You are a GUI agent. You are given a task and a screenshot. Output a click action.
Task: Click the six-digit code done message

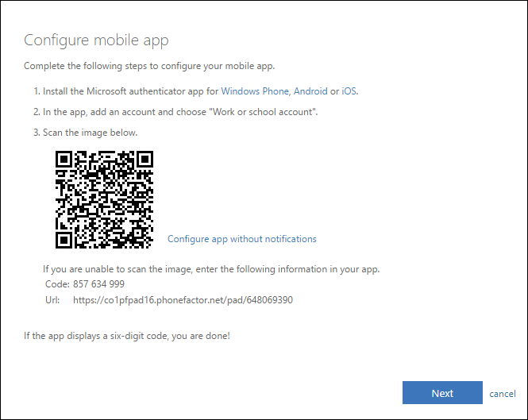pos(127,336)
